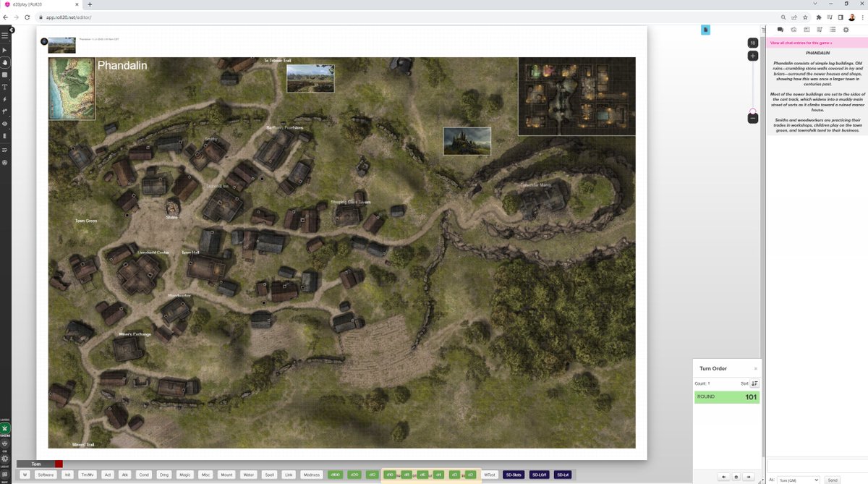Click the Tom player name tag
868x484 pixels.
35,464
